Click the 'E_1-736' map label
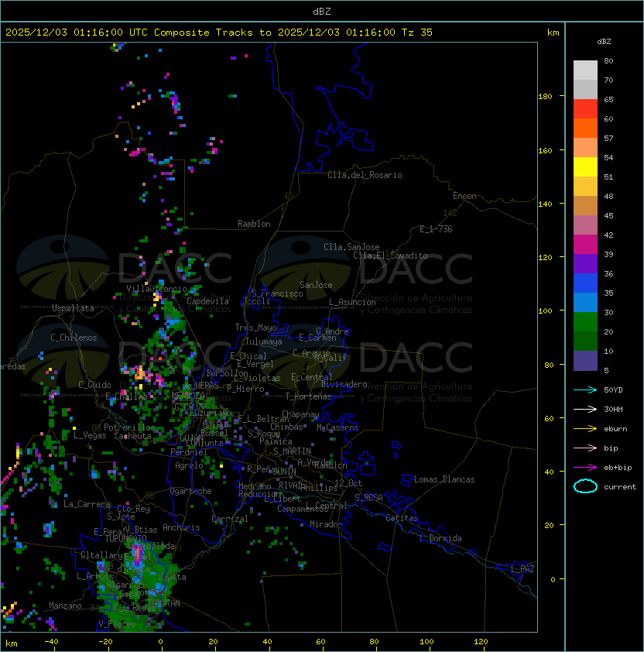Viewport: 644px width, 652px height. pyautogui.click(x=436, y=229)
